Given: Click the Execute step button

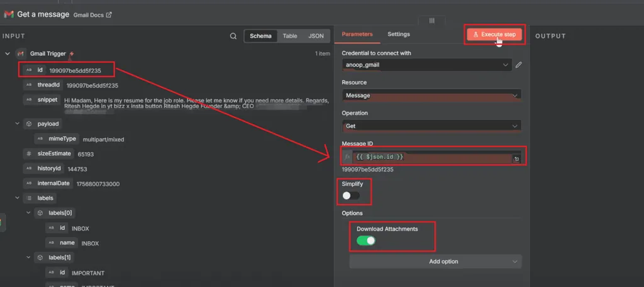Looking at the screenshot, I should coord(494,35).
